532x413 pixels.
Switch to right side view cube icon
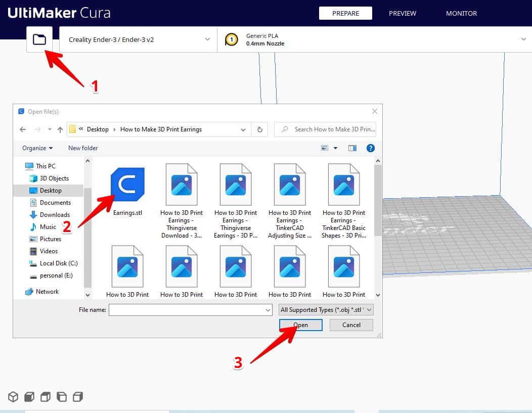pos(78,396)
